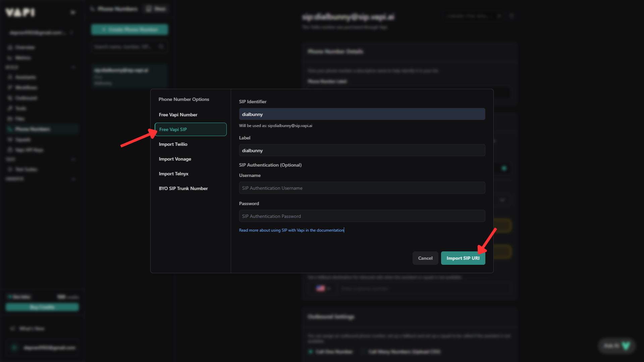Select the Call One Number radio button
Screen dimensions: 644x362
click(310, 352)
